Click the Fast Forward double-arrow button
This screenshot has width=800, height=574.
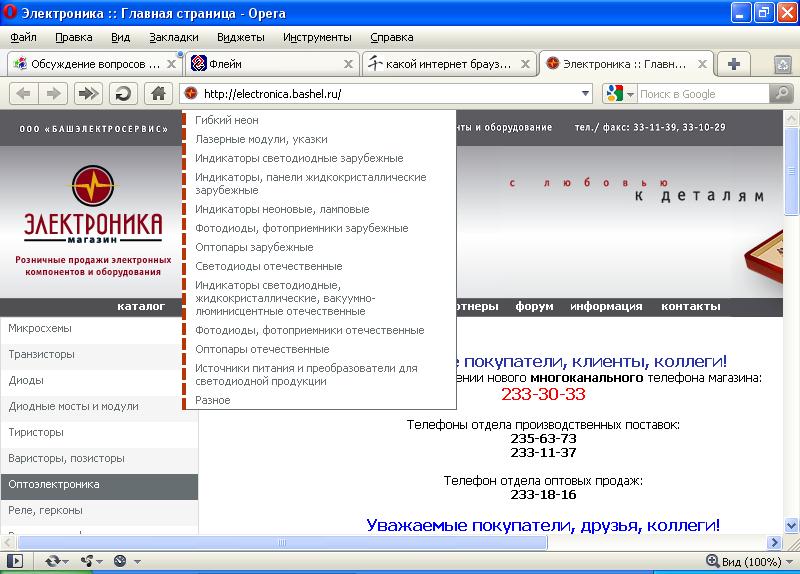88,94
